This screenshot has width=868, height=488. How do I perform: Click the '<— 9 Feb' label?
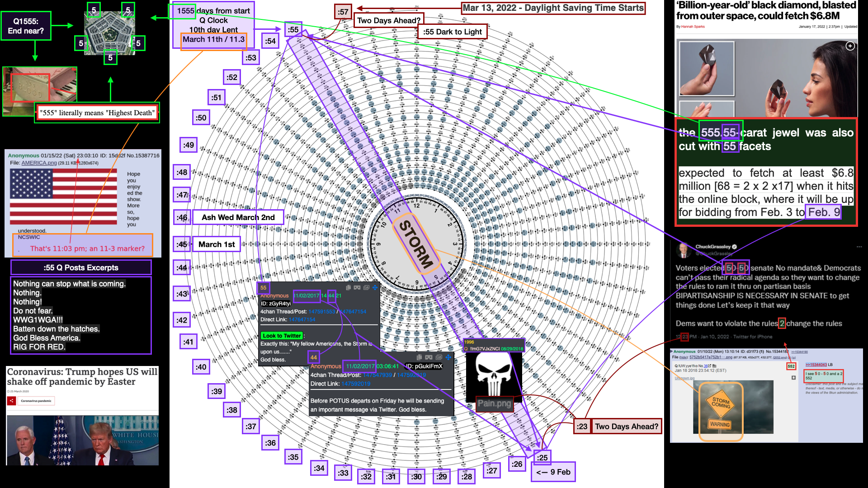coord(553,472)
